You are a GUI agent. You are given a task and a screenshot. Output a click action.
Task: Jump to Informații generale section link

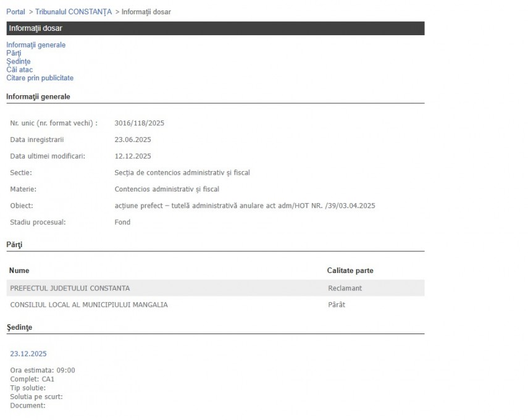click(36, 45)
